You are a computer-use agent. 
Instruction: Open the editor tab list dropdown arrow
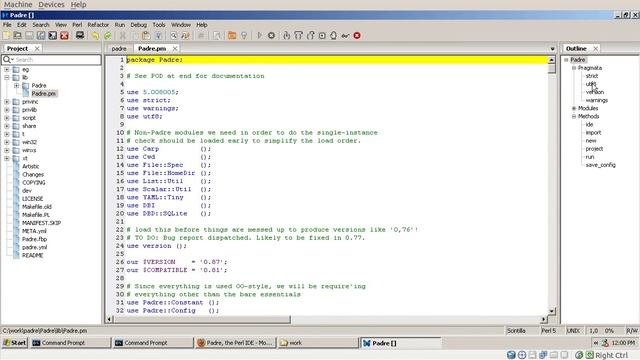tap(552, 49)
